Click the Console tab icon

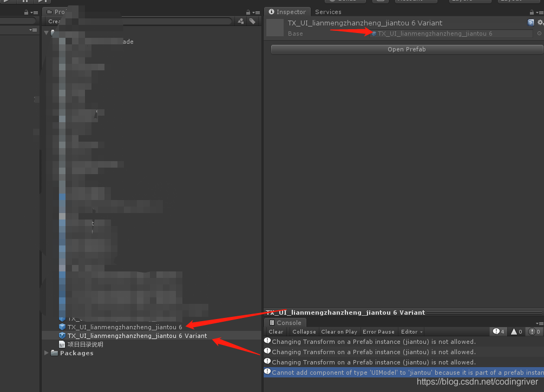pyautogui.click(x=272, y=323)
